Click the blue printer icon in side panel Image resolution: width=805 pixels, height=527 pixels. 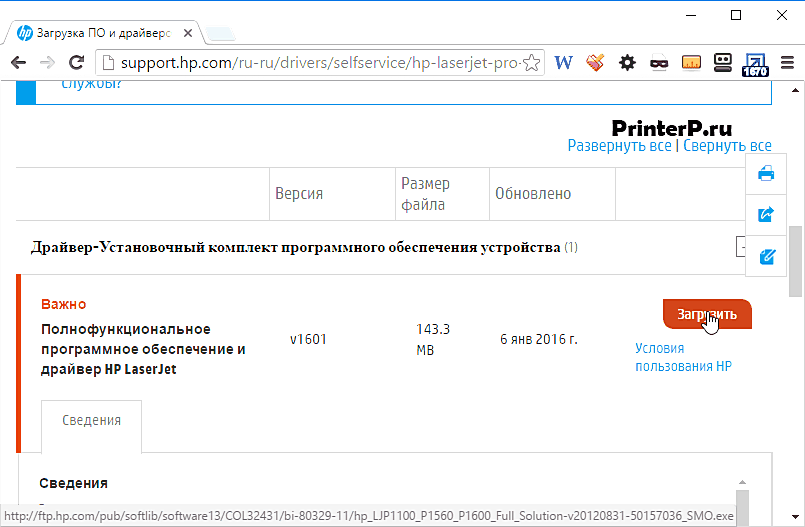[766, 173]
